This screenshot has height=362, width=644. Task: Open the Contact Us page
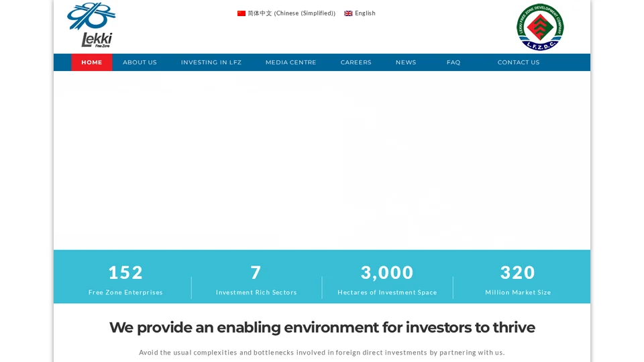tap(519, 62)
